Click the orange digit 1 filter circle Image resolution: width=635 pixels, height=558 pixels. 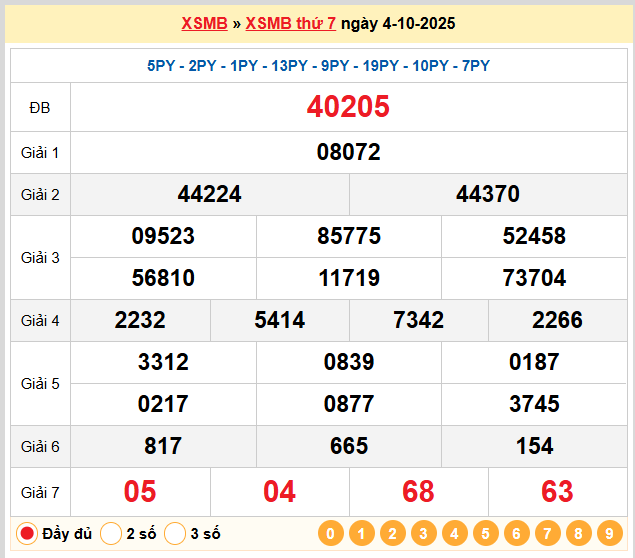click(361, 533)
